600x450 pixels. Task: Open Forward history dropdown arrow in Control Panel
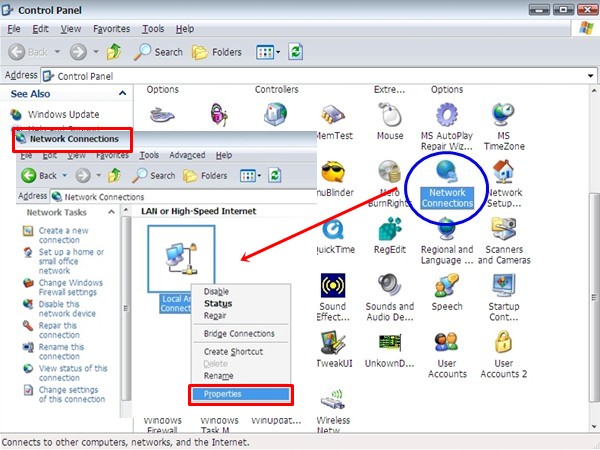click(x=96, y=52)
